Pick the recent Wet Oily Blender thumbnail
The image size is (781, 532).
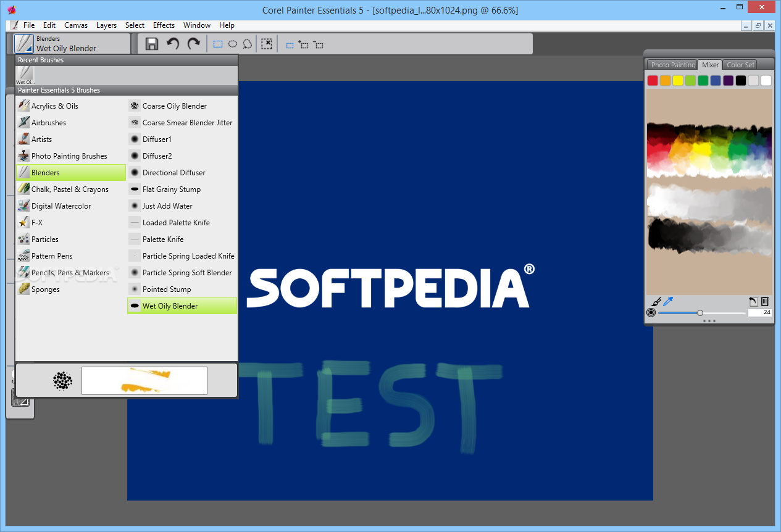(25, 75)
